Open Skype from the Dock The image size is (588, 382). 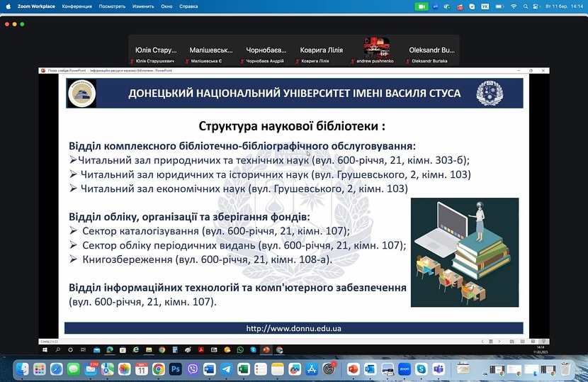pyautogui.click(x=421, y=370)
